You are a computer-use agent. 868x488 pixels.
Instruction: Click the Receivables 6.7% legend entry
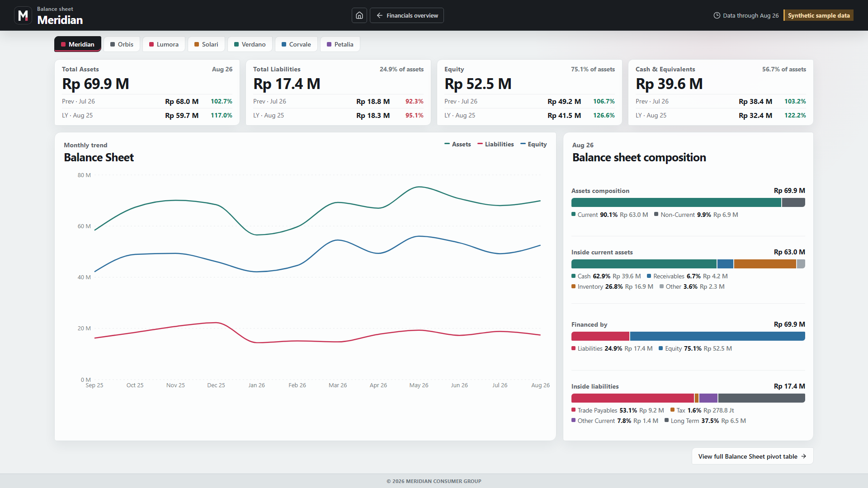tap(687, 276)
